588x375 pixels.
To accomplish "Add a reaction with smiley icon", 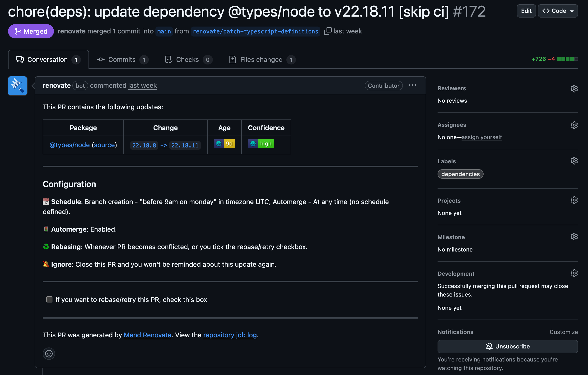I will [x=49, y=353].
